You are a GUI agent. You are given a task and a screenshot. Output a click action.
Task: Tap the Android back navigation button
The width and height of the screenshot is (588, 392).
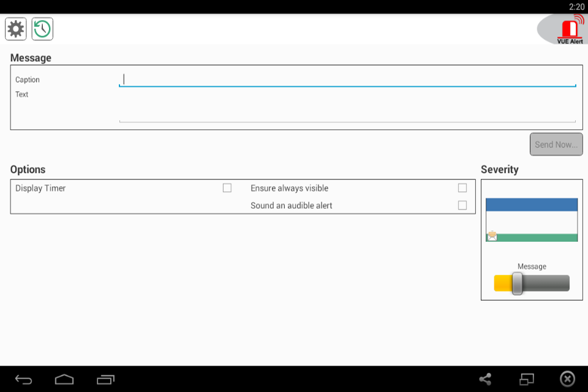coord(23,380)
